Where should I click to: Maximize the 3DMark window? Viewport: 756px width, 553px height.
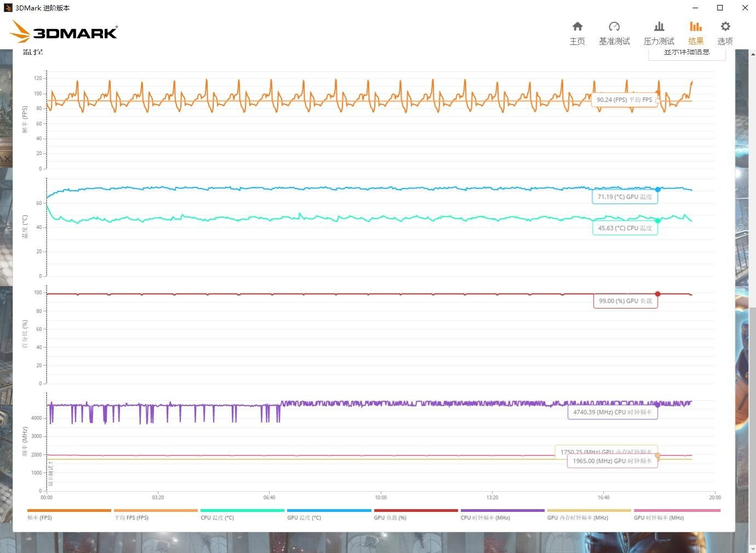click(x=720, y=8)
